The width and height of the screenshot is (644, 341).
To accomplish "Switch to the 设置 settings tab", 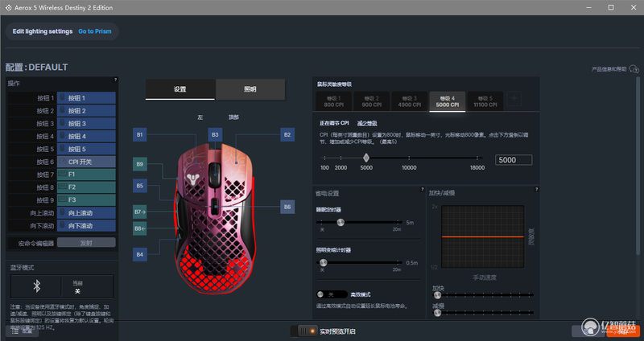I will click(x=180, y=89).
